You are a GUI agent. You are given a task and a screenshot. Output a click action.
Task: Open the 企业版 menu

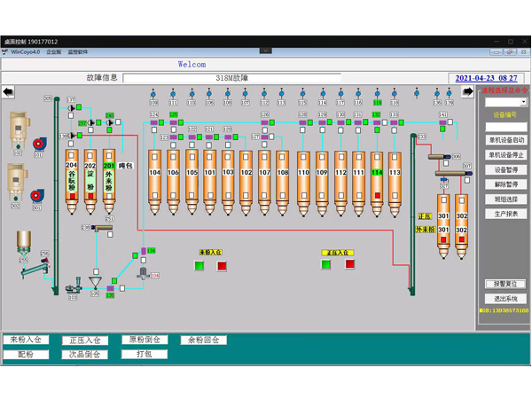(54, 52)
